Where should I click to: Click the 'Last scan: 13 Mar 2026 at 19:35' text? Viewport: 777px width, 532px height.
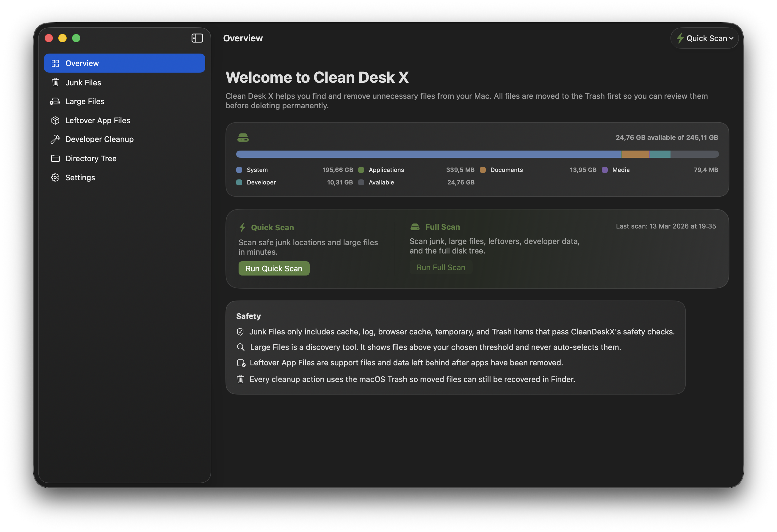tap(666, 226)
